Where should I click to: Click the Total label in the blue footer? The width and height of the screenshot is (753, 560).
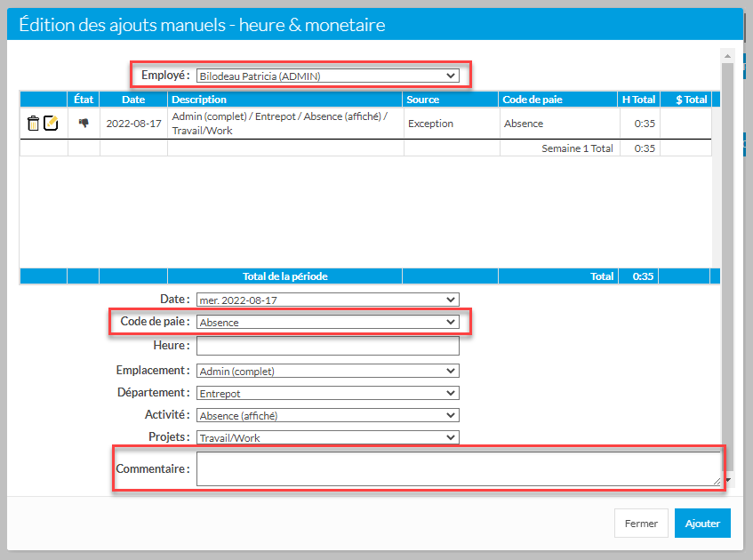point(602,276)
